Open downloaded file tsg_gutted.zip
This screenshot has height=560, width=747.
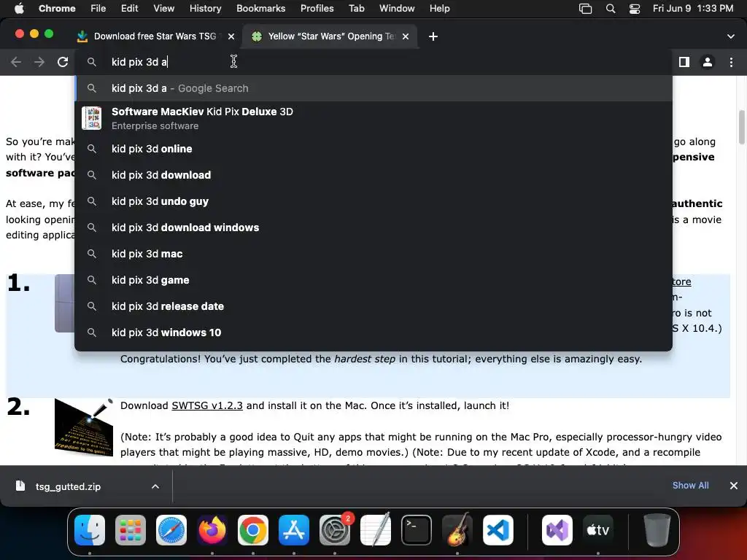coord(68,486)
